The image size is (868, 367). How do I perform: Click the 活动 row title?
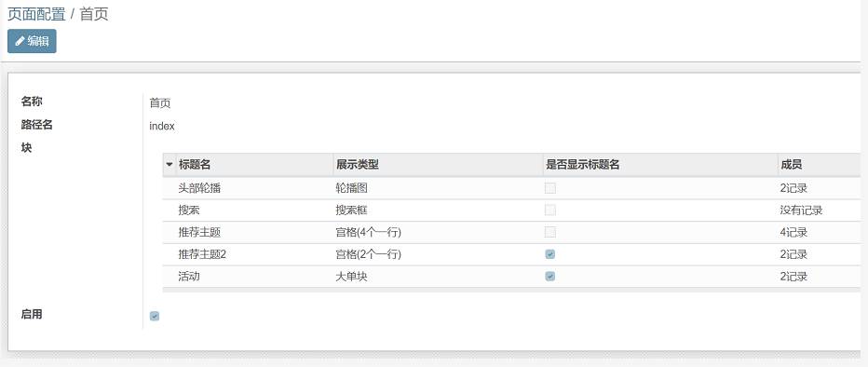189,277
